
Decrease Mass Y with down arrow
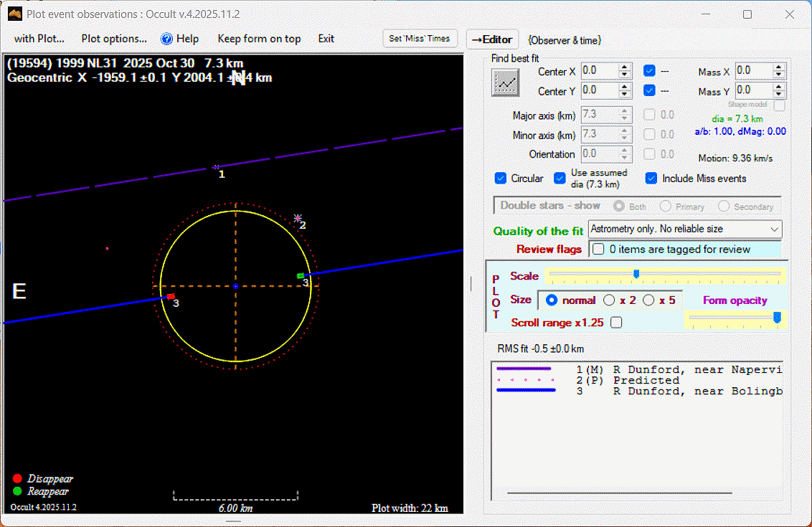pos(780,94)
